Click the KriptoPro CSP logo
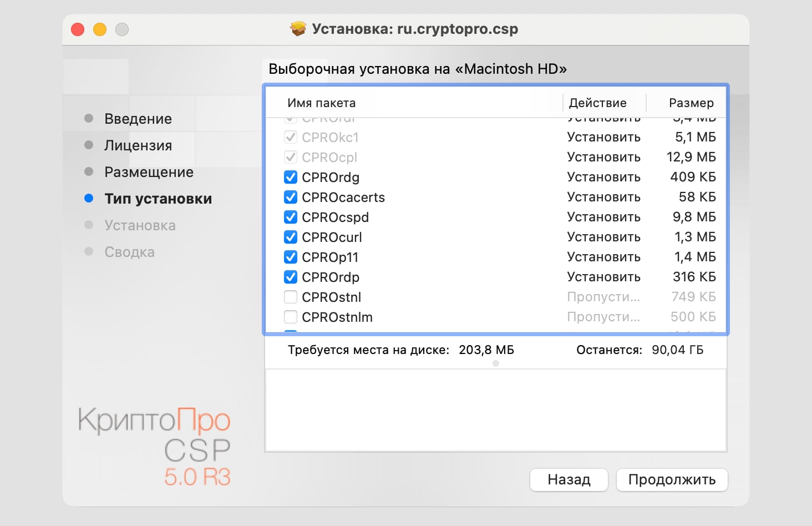 pyautogui.click(x=155, y=447)
